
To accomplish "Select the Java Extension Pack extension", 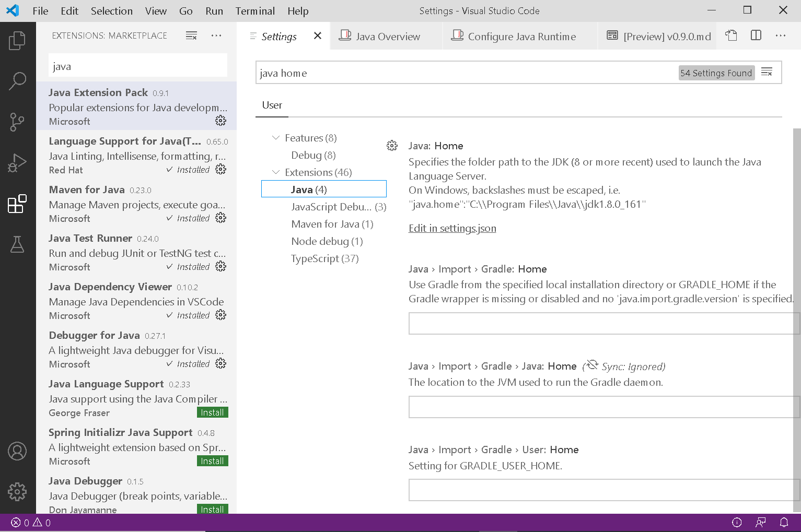I will (136, 106).
